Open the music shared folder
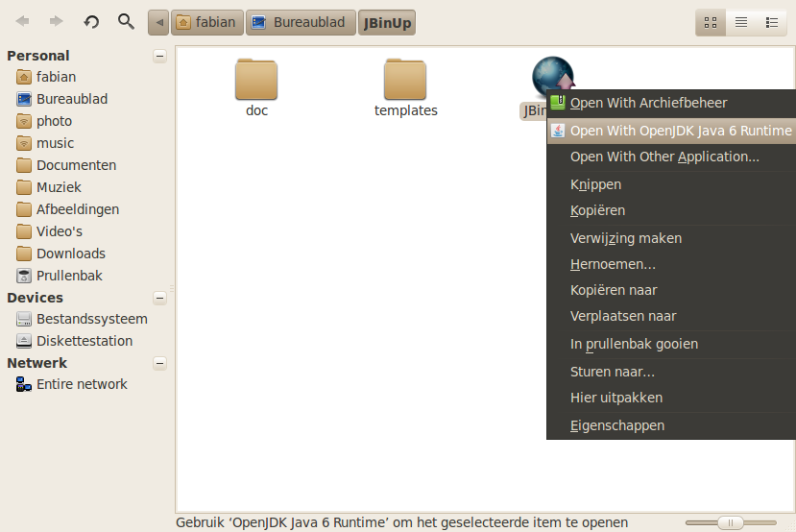Viewport: 796px width, 532px height. (45, 143)
